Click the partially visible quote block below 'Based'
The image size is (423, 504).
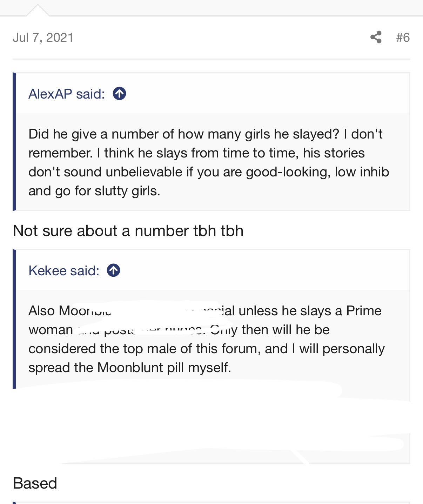pos(211,503)
